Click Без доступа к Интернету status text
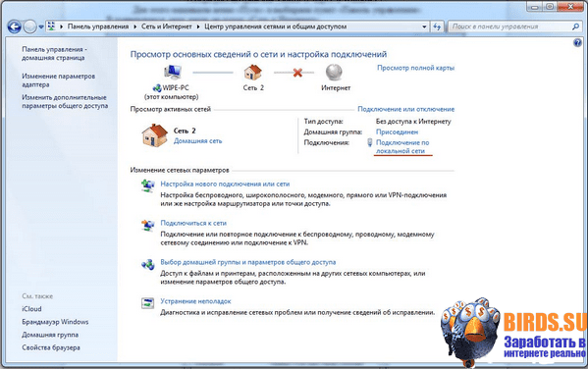Viewport: 588px width, 369px height. pos(413,122)
